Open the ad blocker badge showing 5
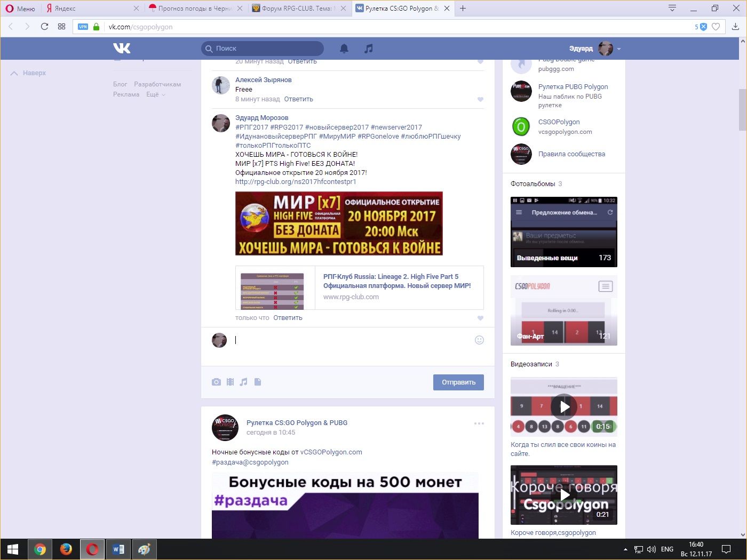Screen dimensions: 747x560 click(701, 27)
